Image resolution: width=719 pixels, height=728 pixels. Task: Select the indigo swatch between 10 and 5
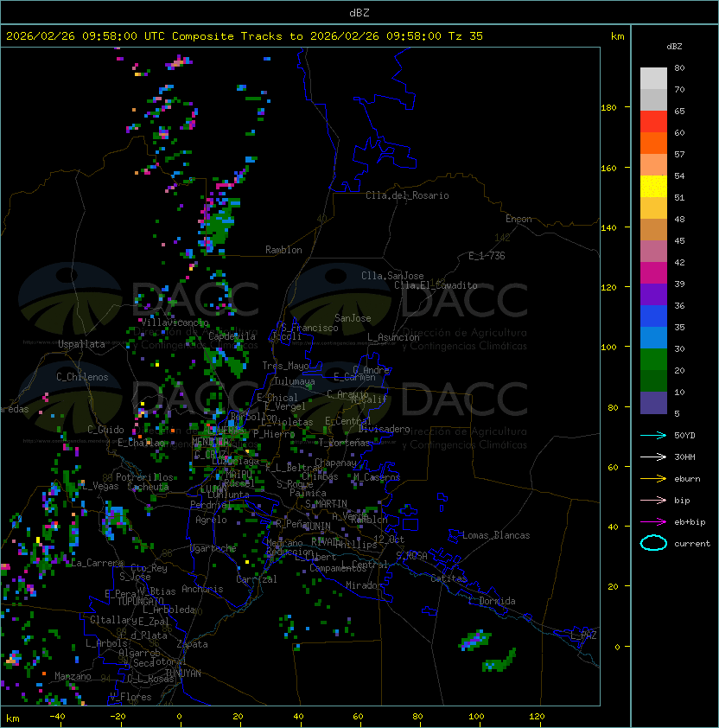click(x=653, y=403)
